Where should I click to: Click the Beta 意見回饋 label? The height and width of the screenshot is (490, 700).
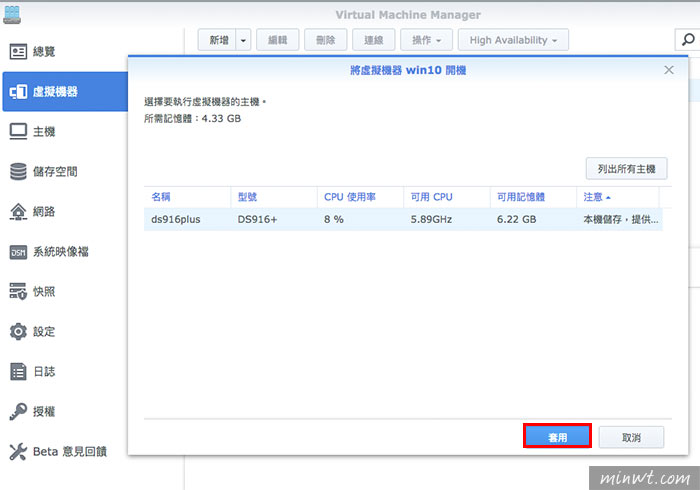(70, 452)
